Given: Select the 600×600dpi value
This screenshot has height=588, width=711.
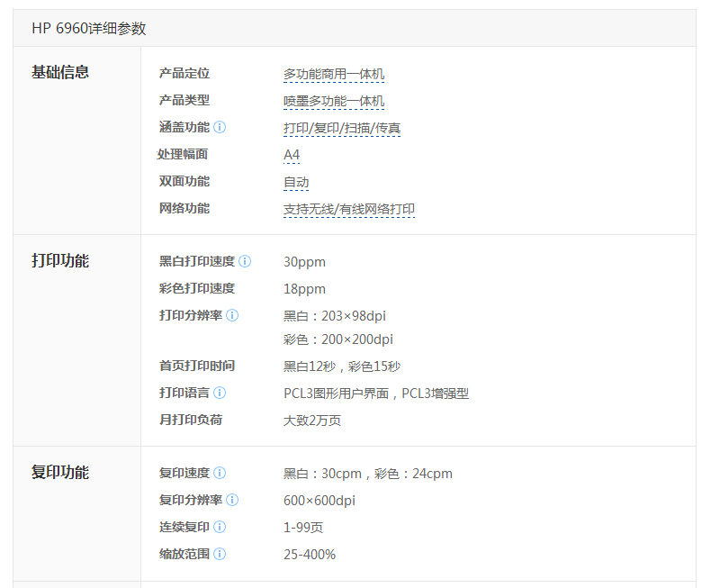Looking at the screenshot, I should [319, 501].
